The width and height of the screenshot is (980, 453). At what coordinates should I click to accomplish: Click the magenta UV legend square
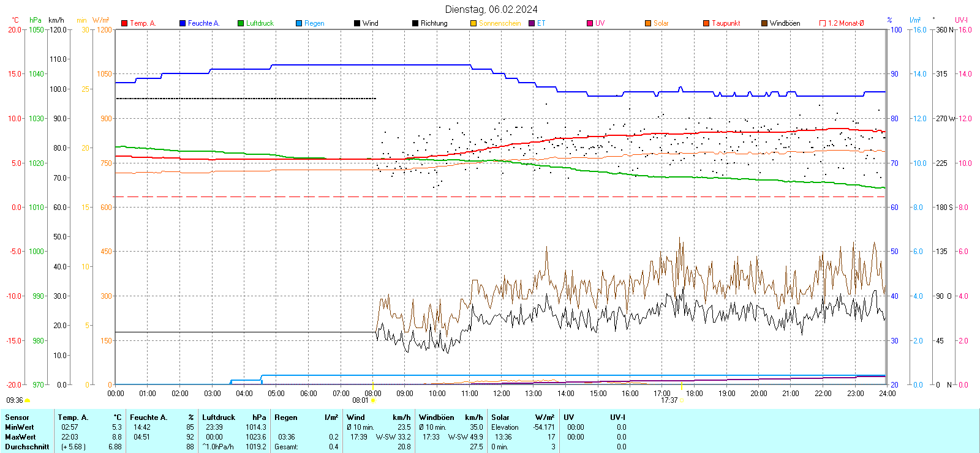(x=590, y=23)
